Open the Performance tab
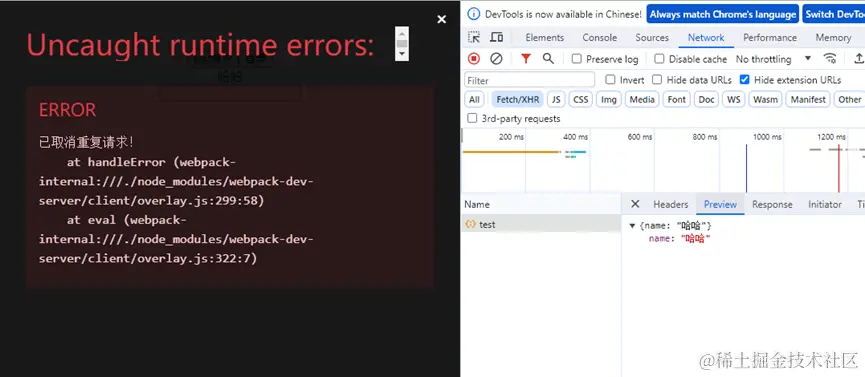The image size is (865, 377). (x=770, y=38)
